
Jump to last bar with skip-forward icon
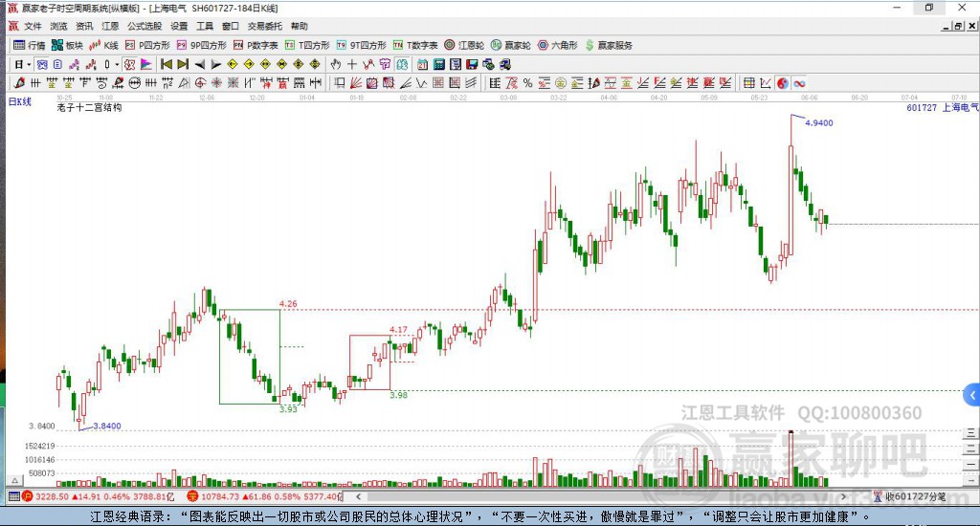[183, 64]
